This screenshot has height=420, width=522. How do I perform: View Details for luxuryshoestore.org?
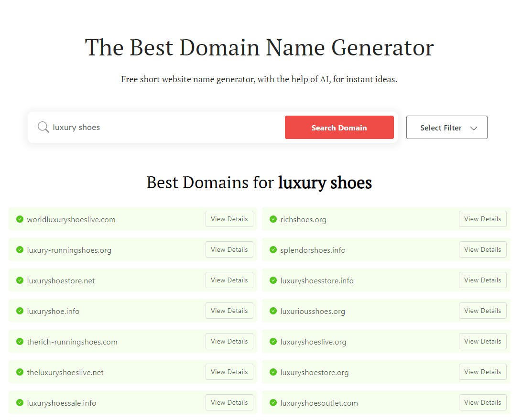[x=483, y=372]
